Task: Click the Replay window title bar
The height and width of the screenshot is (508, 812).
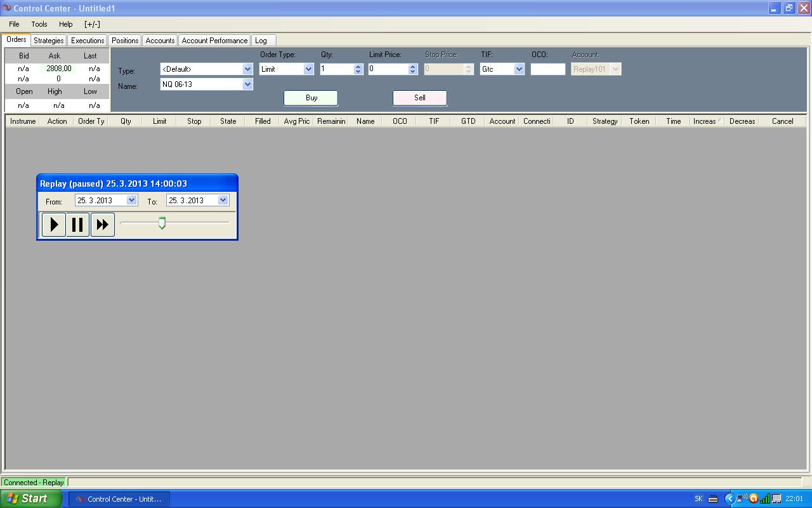Action: coord(137,184)
